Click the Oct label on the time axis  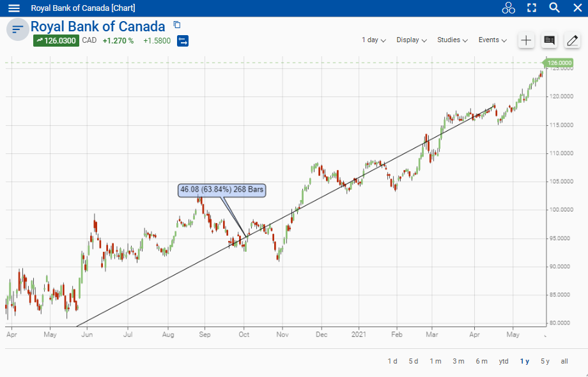pyautogui.click(x=244, y=334)
